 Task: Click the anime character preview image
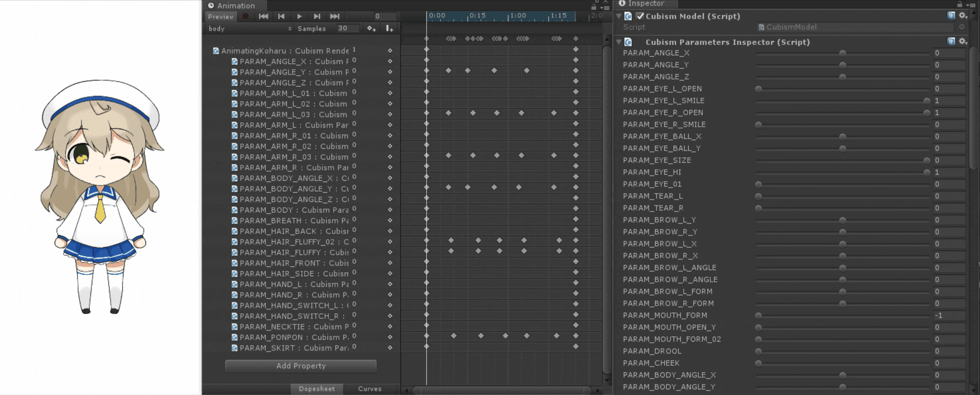point(100,197)
